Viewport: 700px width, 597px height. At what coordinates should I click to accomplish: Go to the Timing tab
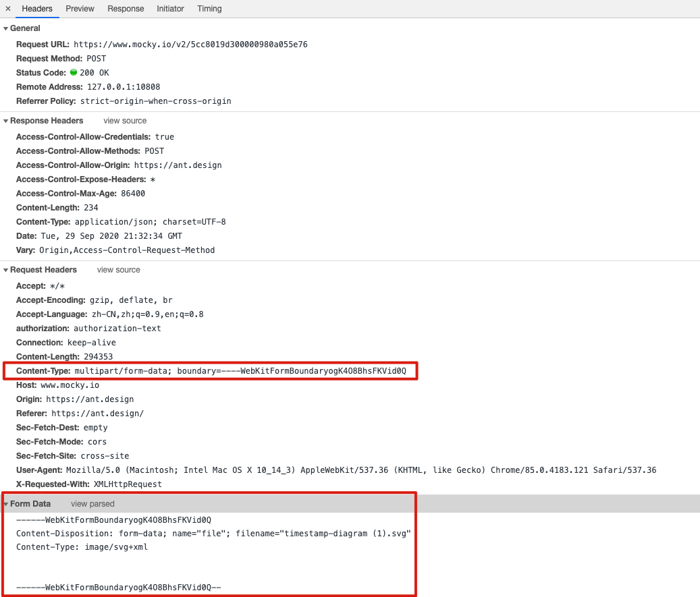point(209,9)
